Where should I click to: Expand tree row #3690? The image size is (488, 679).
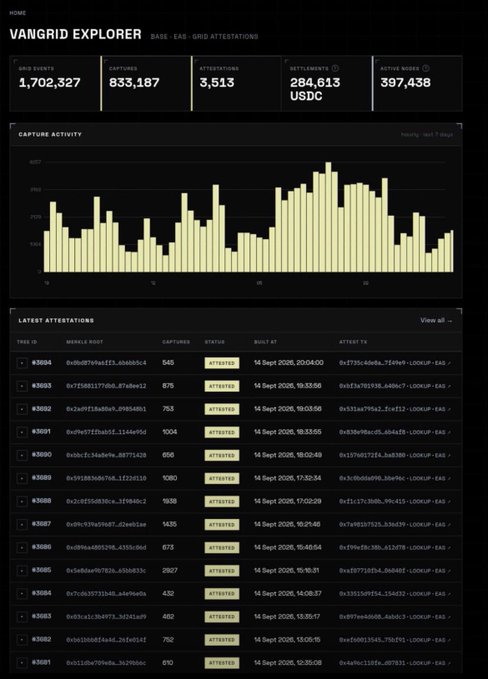click(22, 455)
